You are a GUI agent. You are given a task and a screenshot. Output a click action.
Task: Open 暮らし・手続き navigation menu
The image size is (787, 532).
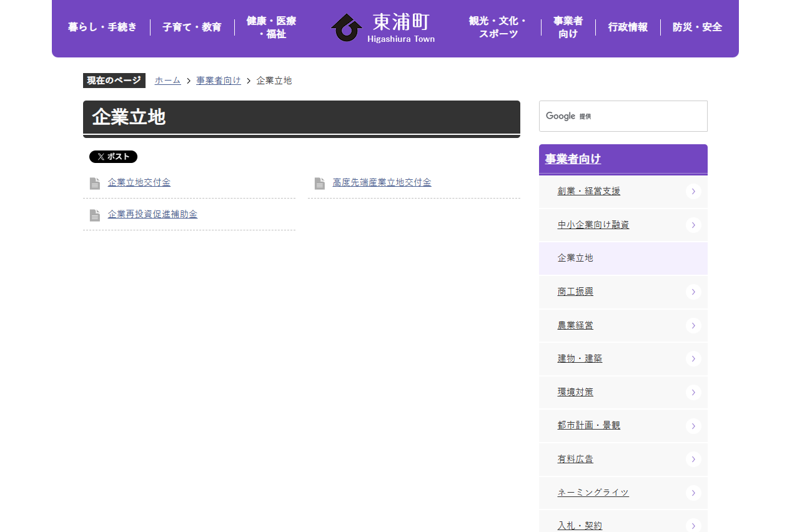pos(102,27)
